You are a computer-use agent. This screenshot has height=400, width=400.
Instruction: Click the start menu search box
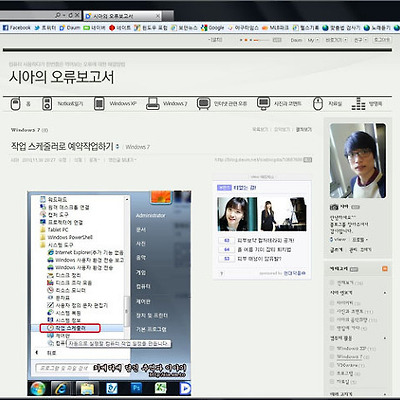pyautogui.click(x=62, y=368)
